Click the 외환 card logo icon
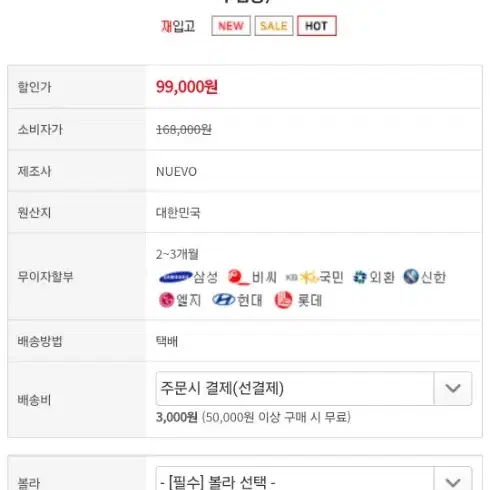The width and height of the screenshot is (490, 490). click(359, 277)
